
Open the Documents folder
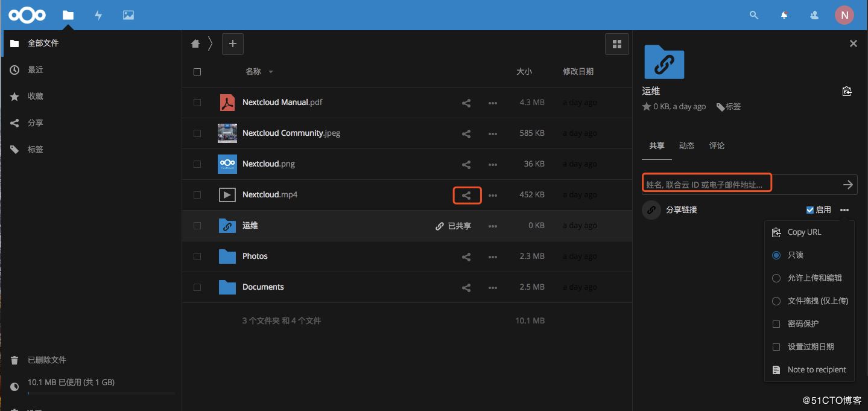point(263,287)
